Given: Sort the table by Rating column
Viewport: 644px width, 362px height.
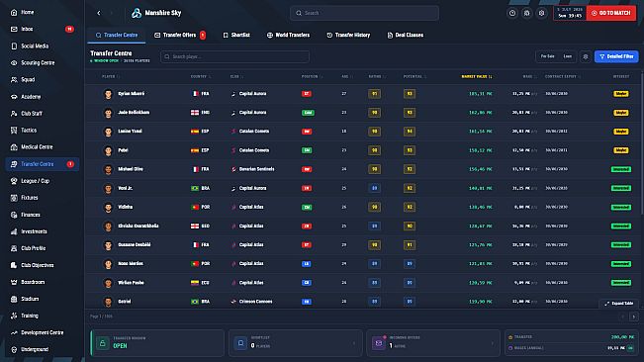Looking at the screenshot, I should click(x=377, y=77).
